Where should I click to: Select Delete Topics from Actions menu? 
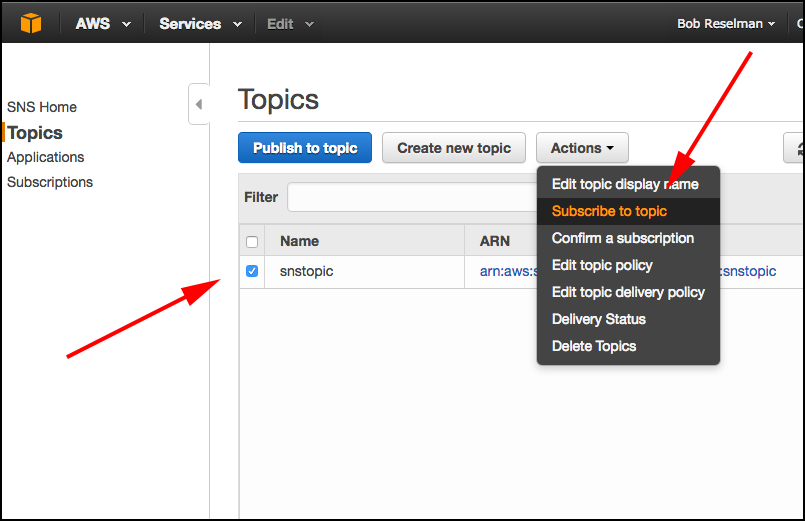(594, 346)
